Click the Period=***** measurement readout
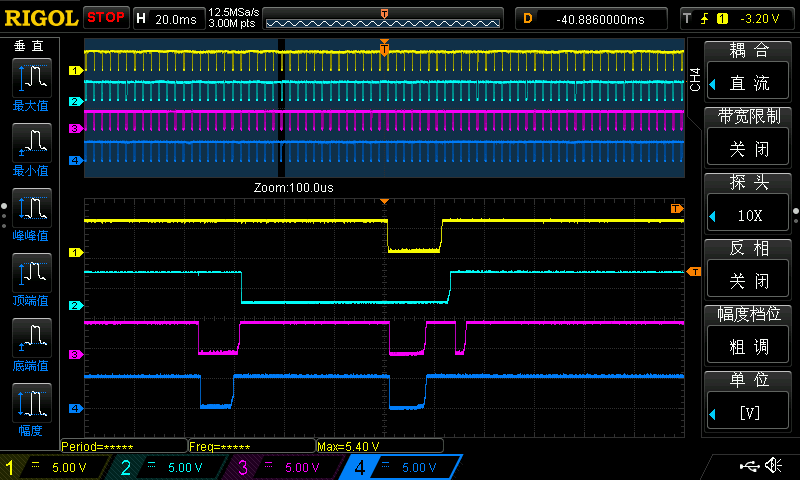 pyautogui.click(x=123, y=446)
